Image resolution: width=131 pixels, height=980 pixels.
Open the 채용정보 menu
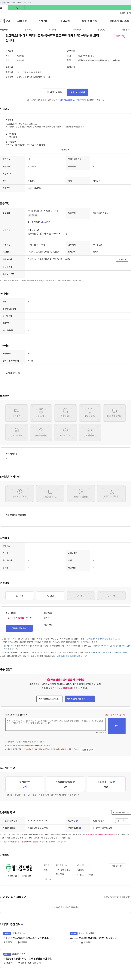[x=22, y=21]
